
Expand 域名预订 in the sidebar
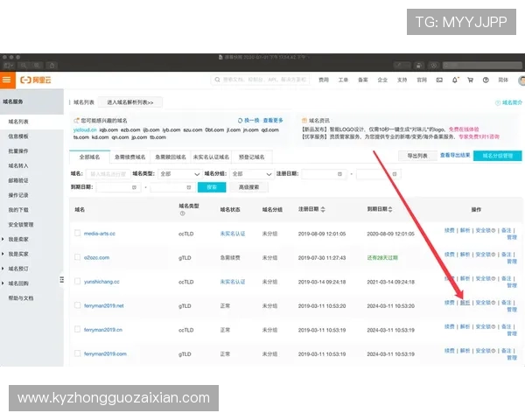coord(3,269)
